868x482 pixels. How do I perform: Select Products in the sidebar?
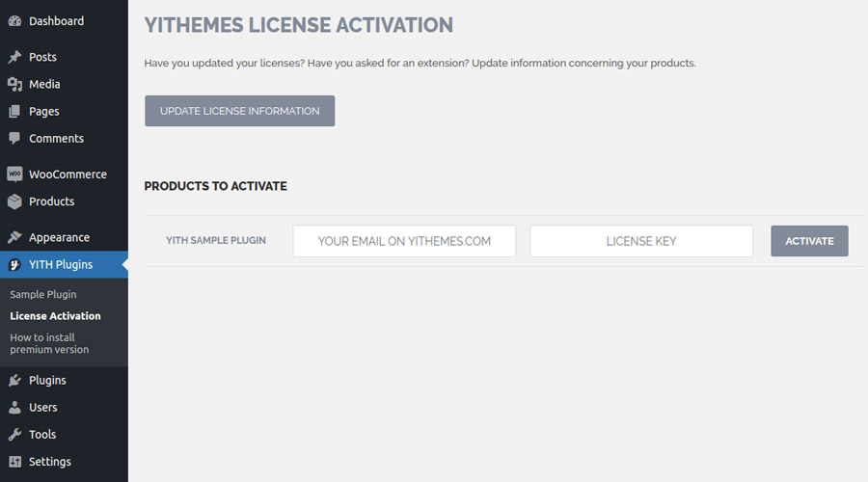pyautogui.click(x=51, y=201)
